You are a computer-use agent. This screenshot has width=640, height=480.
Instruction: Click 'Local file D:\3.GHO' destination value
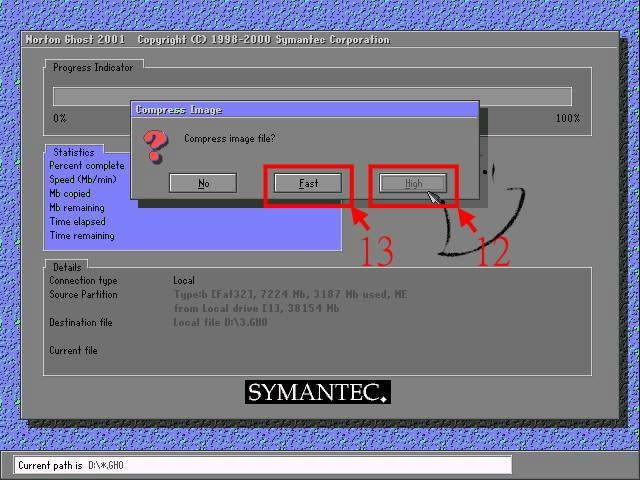tap(220, 322)
